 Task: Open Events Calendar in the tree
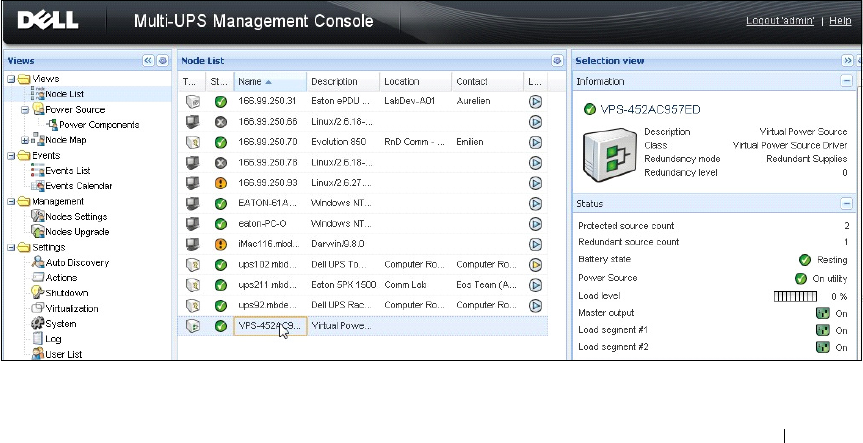coord(80,186)
